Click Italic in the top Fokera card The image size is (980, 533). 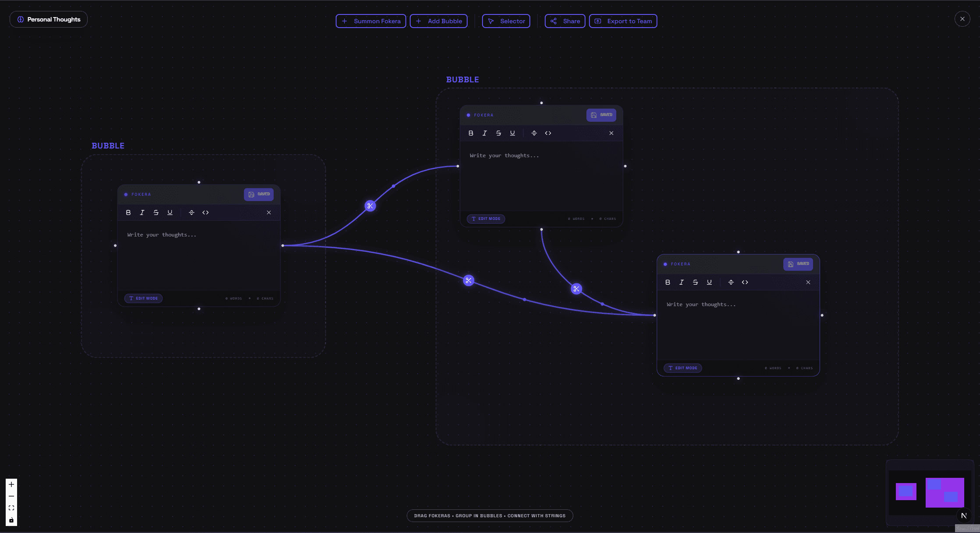pos(485,133)
